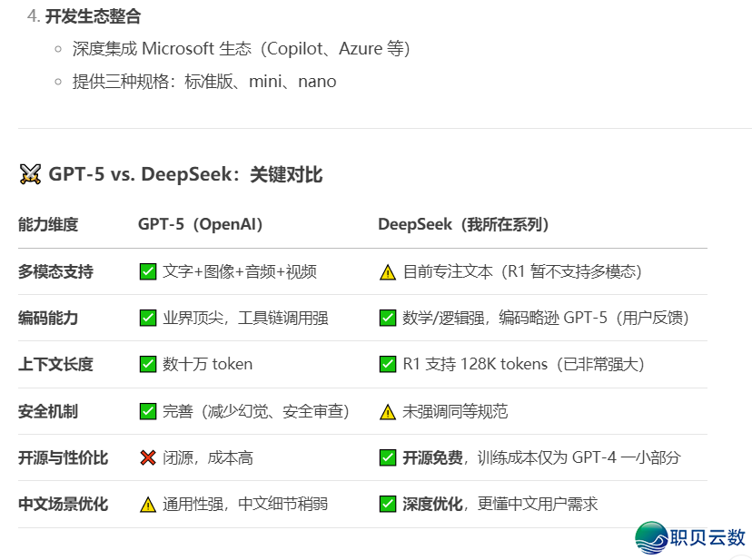
Task: Click the cell text 目前专注文本（R1 暂不支持多模态）
Action: click(522, 271)
